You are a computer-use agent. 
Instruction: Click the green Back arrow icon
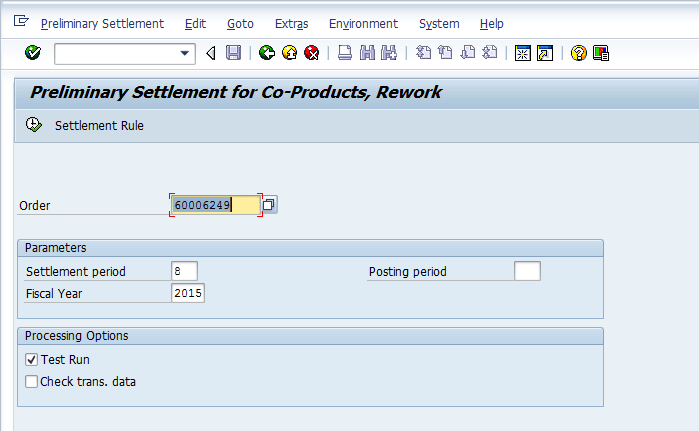point(266,53)
